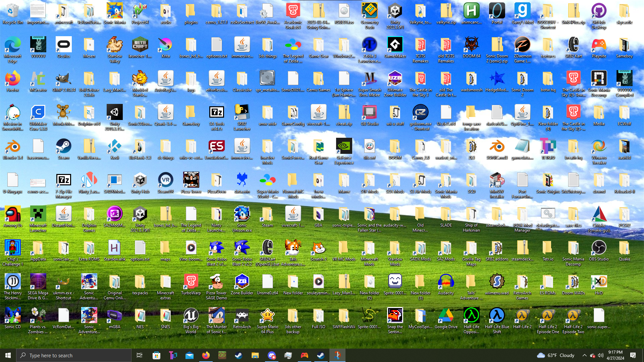
Task: Select the Super Smash Bros. Melee icon
Action: point(370,84)
